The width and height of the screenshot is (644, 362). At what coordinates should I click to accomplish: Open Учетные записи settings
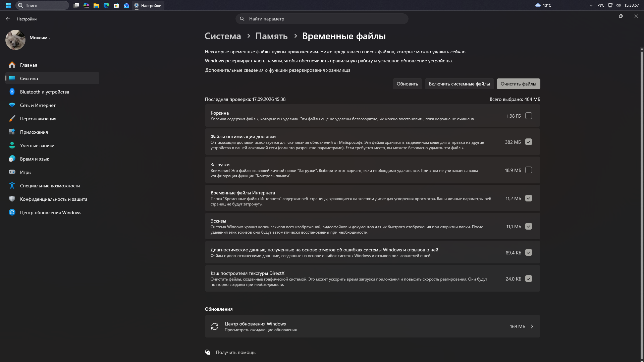(52, 145)
